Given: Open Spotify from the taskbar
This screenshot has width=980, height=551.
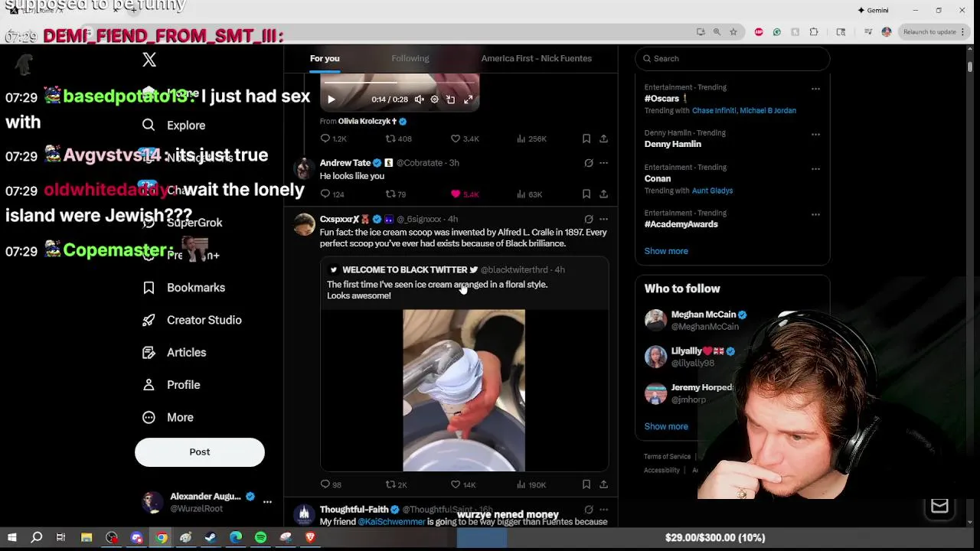Looking at the screenshot, I should pos(260,537).
